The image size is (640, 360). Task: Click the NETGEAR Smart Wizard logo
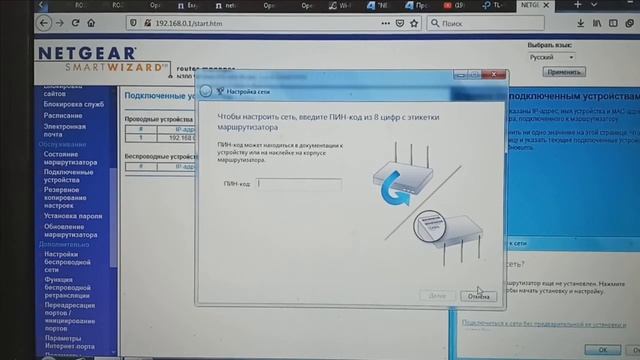[103, 60]
